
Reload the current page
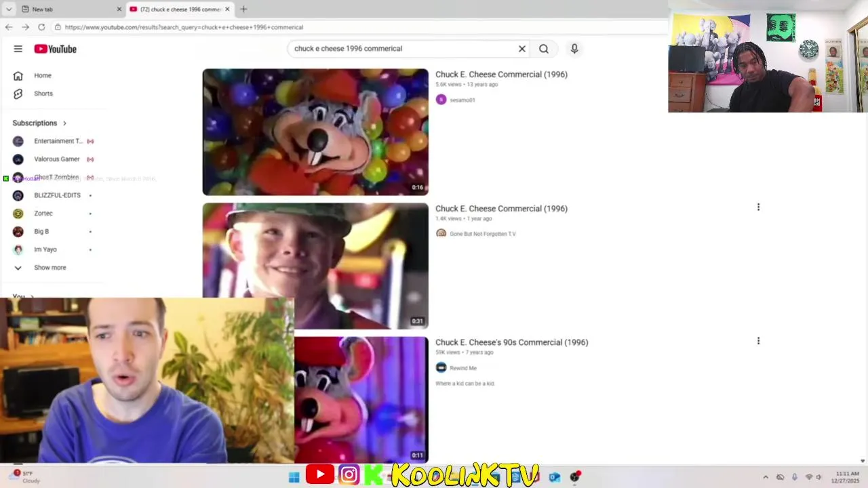pos(41,27)
